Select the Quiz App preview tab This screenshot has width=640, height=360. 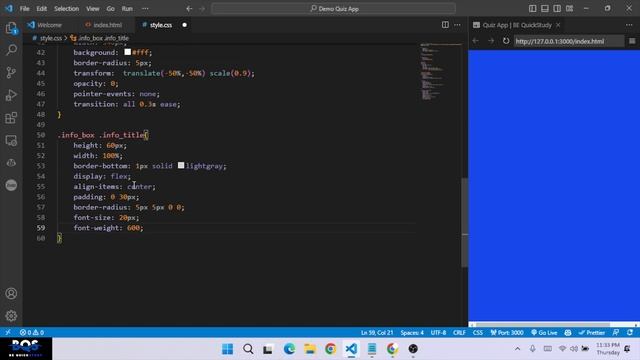coord(517,25)
